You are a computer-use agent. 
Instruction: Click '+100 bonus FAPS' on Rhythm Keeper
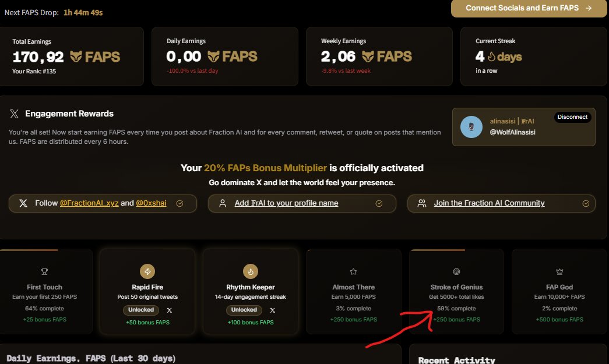pos(251,323)
